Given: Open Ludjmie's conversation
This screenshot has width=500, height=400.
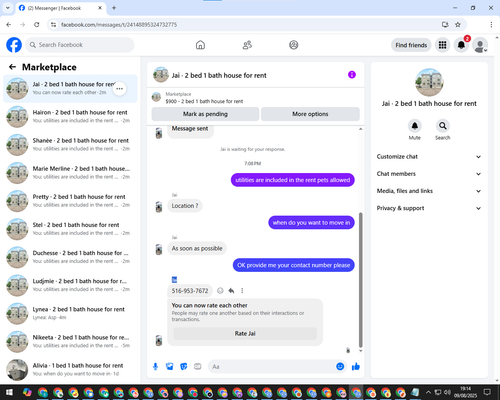Looking at the screenshot, I should tap(70, 285).
